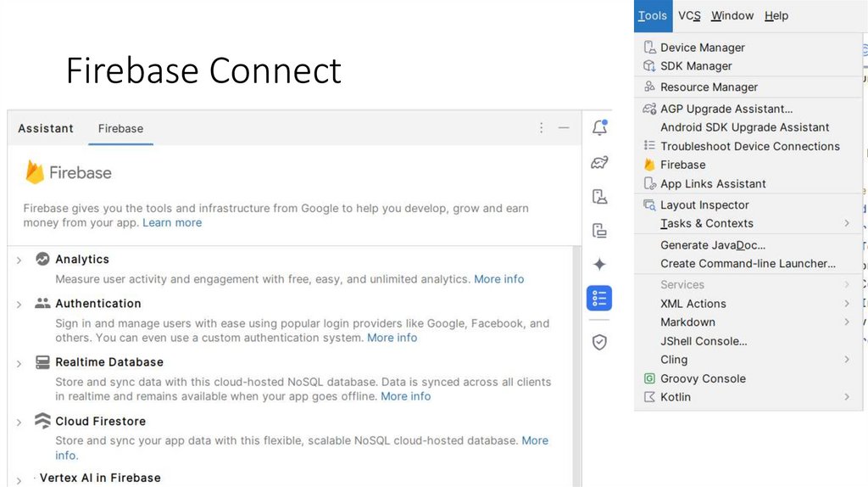Open the Tasks & Contexts submenu

[x=706, y=223]
